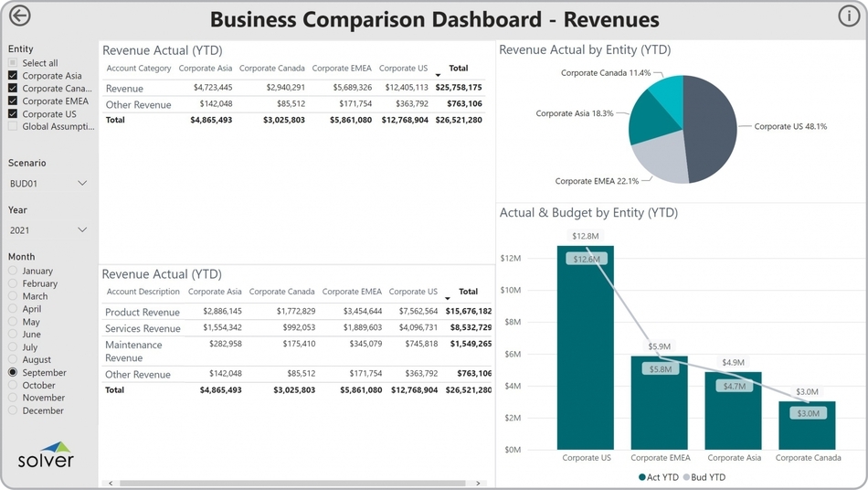Click the Corporate EMEA column header in top table
Image resolution: width=868 pixels, height=490 pixels.
pos(341,69)
